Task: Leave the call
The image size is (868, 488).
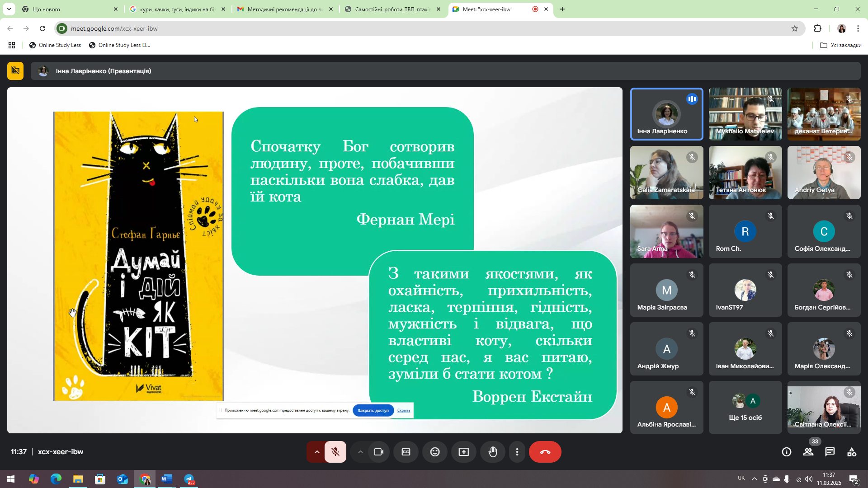Action: click(545, 452)
